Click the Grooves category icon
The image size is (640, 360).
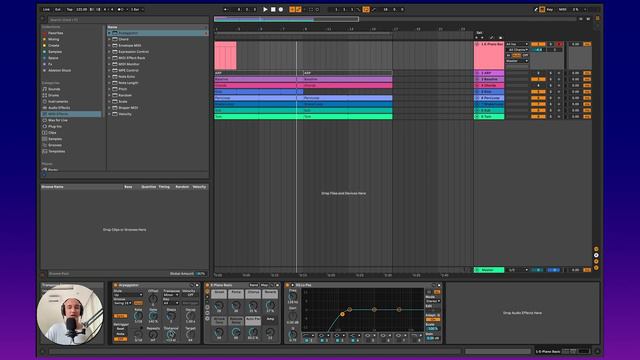click(44, 145)
